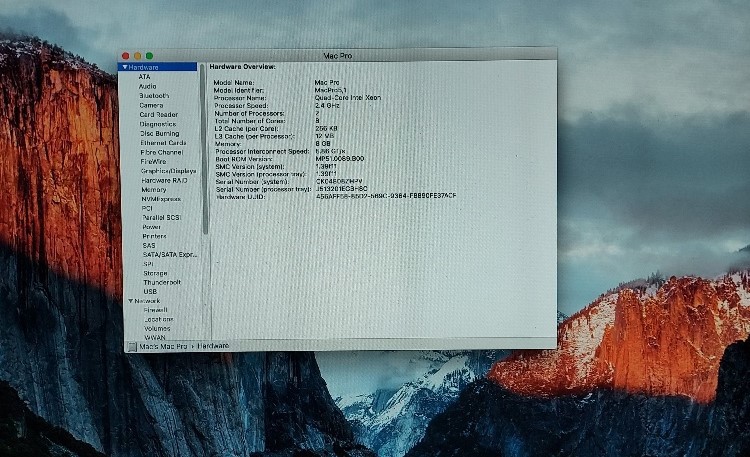
Task: Click the 2.4 GHz processor speed value
Action: point(327,105)
